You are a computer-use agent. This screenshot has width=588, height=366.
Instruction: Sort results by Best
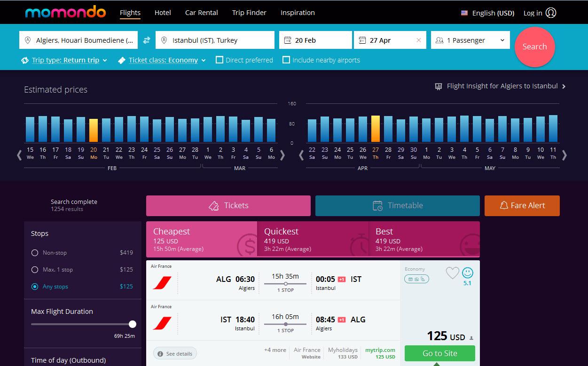[x=424, y=239]
